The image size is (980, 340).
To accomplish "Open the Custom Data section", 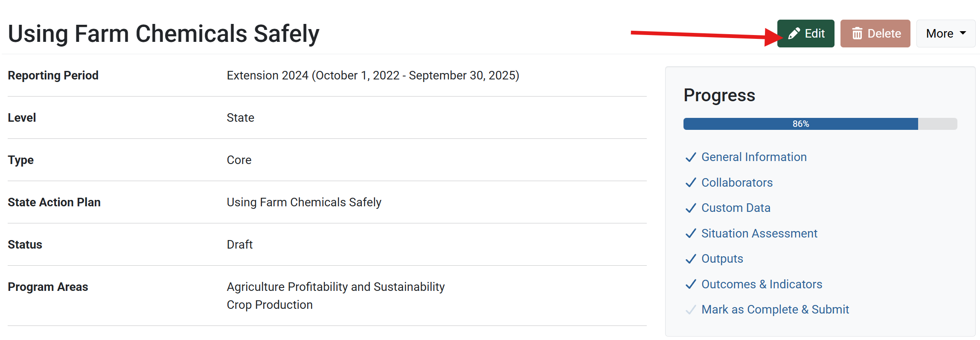I will tap(736, 208).
